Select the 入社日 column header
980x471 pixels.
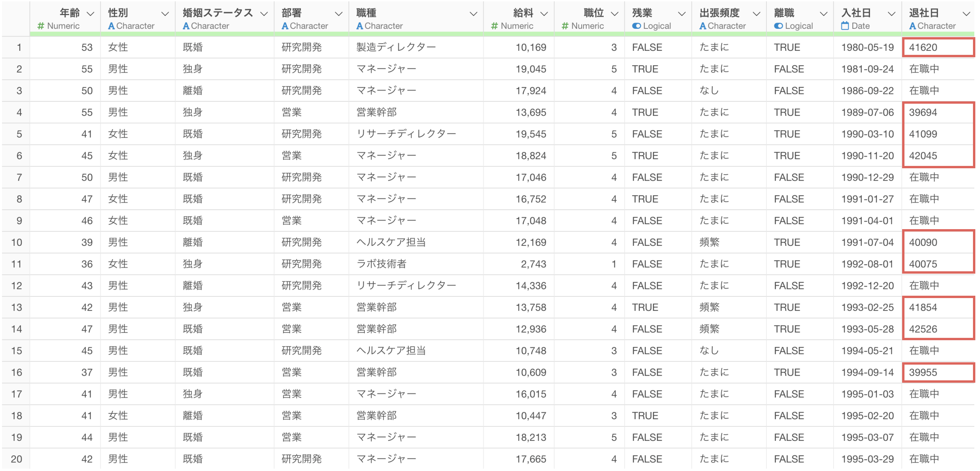867,18
